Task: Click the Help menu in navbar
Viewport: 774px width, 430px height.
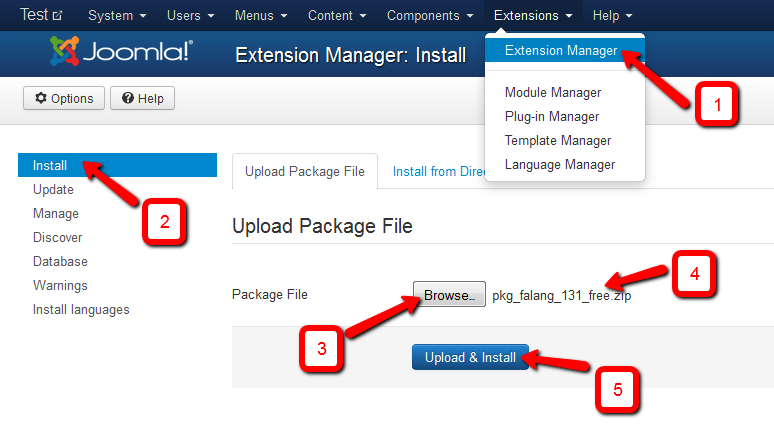Action: [x=612, y=15]
